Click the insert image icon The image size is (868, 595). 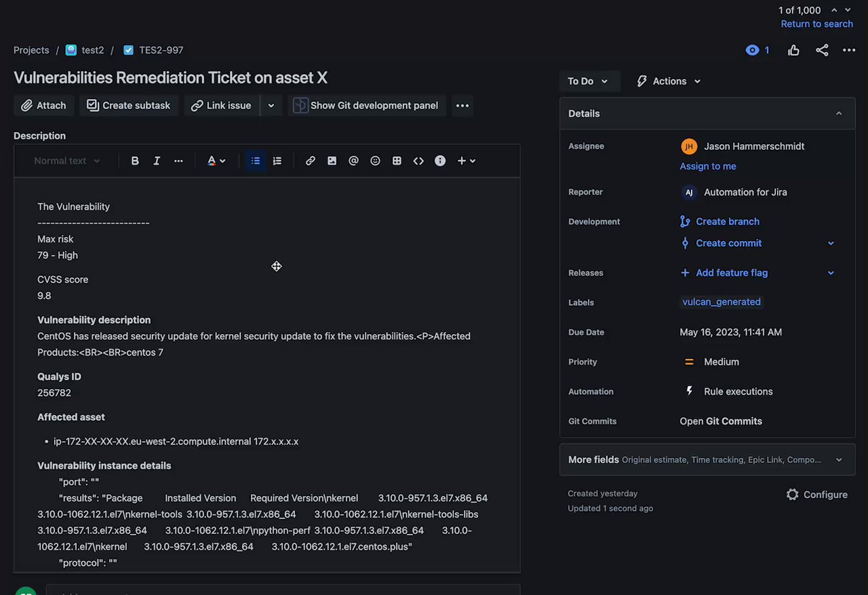332,161
